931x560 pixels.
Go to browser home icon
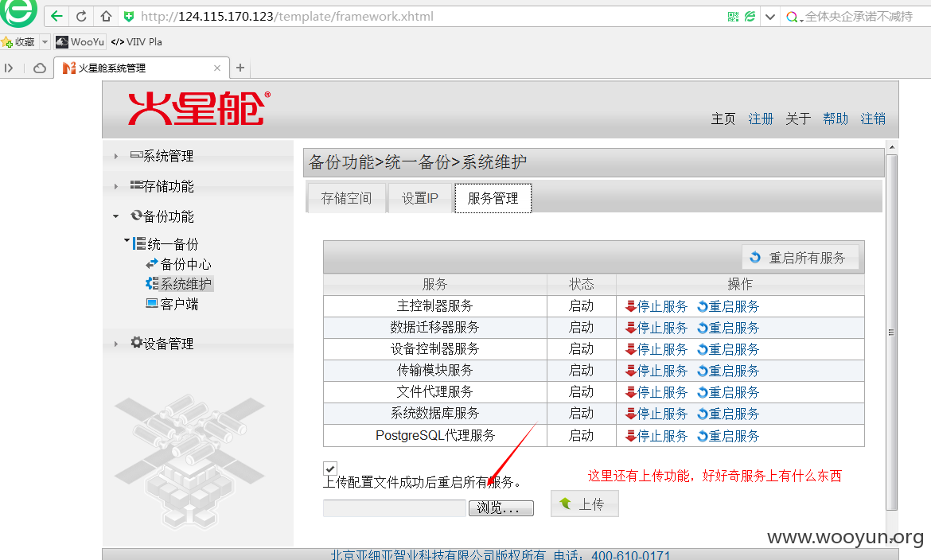click(106, 16)
